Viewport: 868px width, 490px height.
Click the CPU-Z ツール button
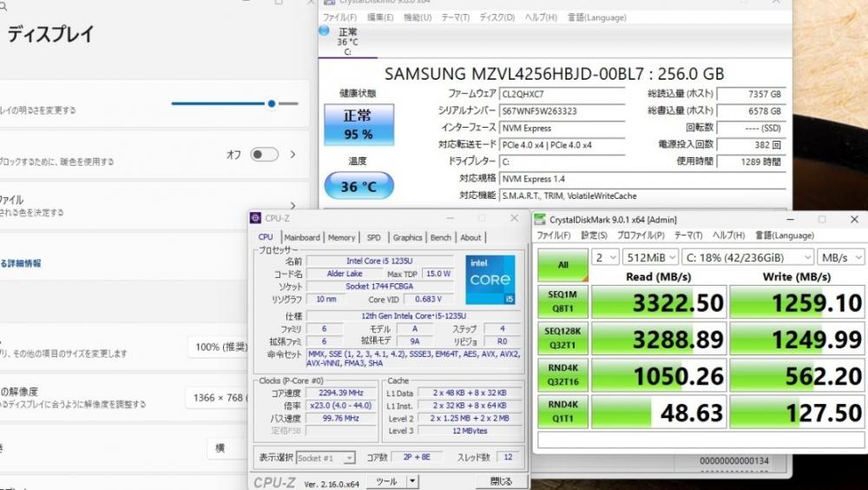(386, 481)
